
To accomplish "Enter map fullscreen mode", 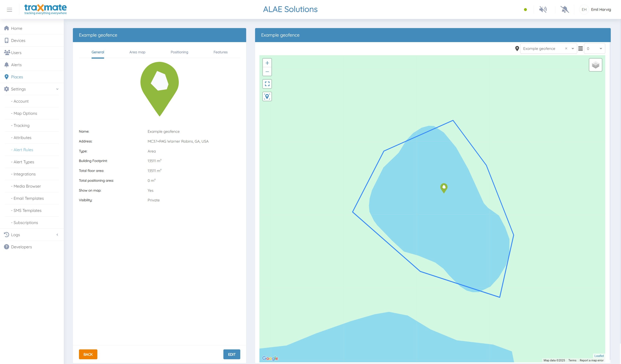I will coord(267,84).
